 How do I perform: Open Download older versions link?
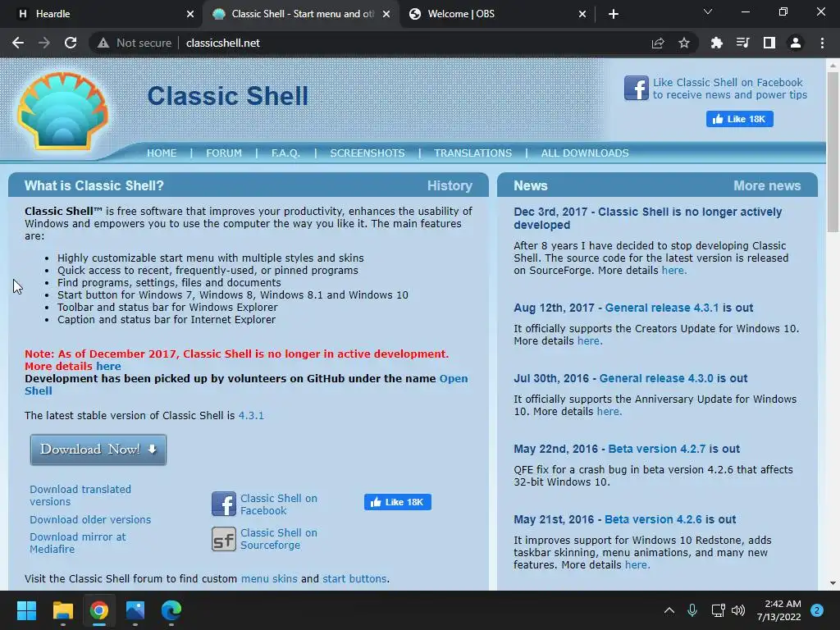point(90,519)
